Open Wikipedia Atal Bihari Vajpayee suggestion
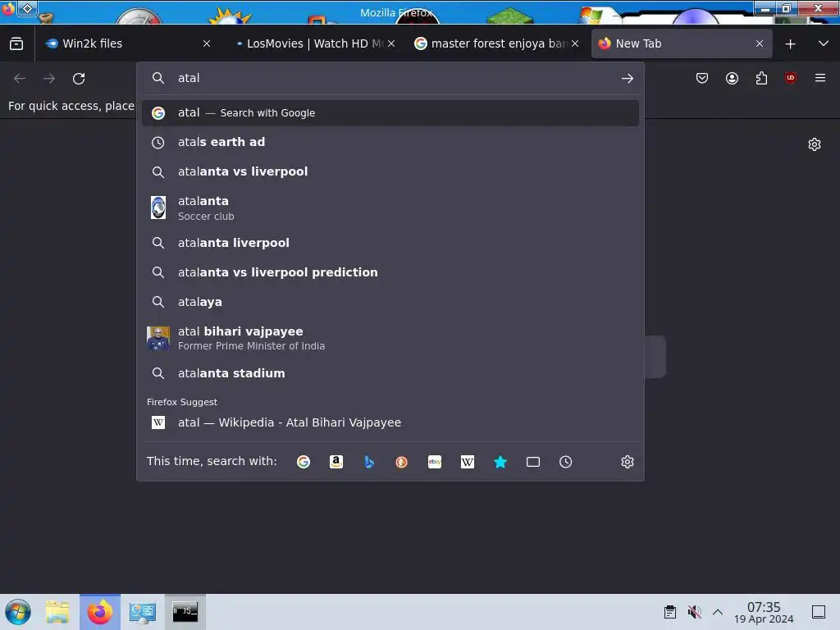 [x=390, y=422]
